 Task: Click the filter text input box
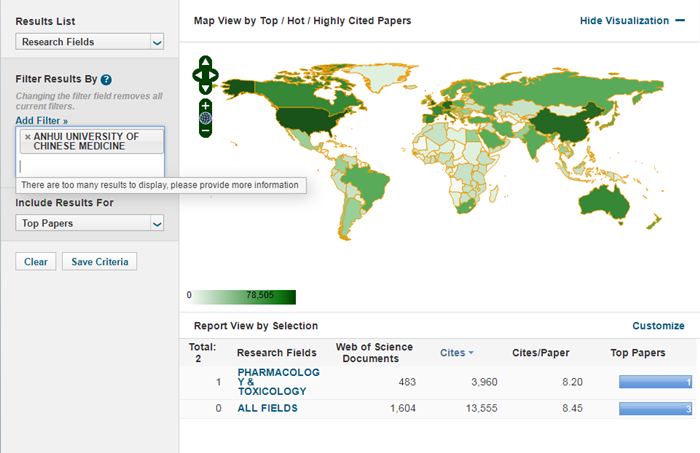(90, 166)
